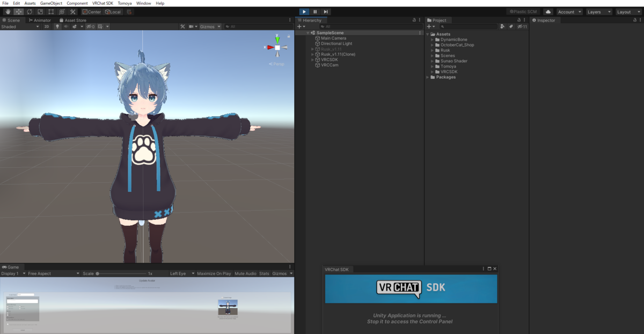Lock the Hierarchy panel
The width and height of the screenshot is (644, 334).
(414, 20)
